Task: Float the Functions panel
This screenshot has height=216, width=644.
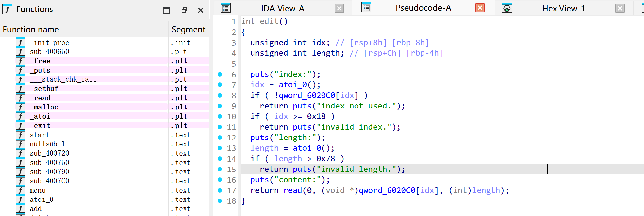Action: point(184,10)
